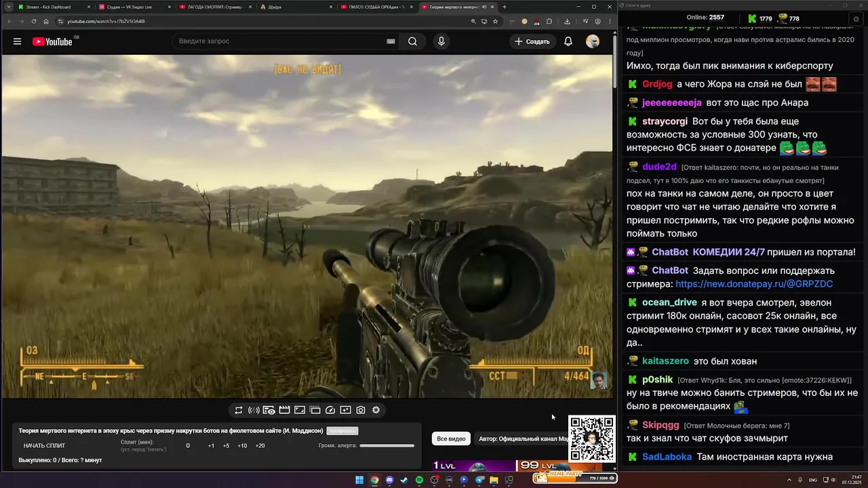Go back in browser history
Viewport: 868px width, 488px height.
(x=9, y=21)
